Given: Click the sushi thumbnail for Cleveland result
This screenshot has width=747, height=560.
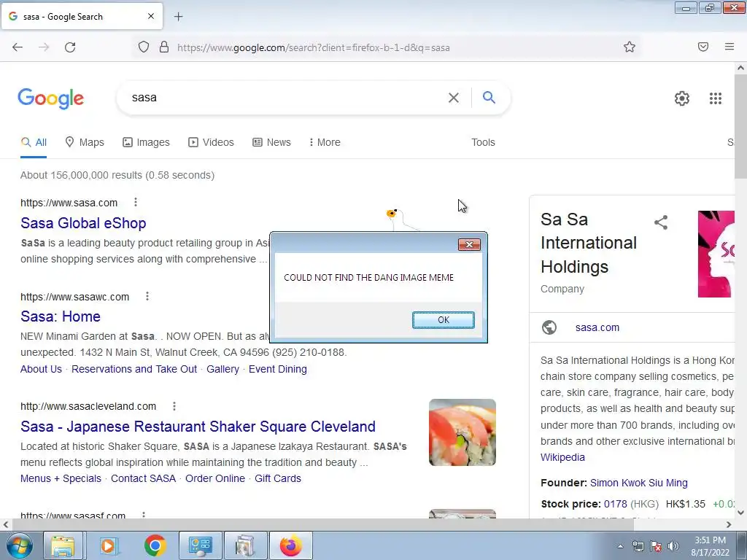Looking at the screenshot, I should (462, 432).
